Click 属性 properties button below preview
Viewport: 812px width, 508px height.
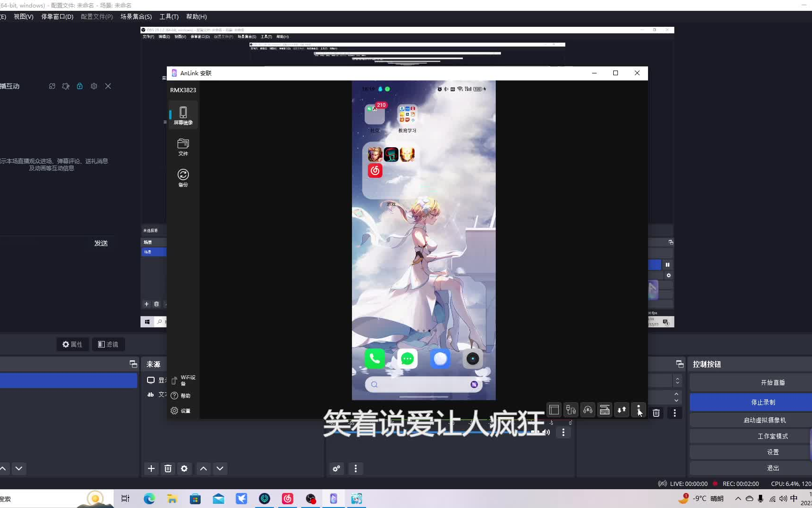click(x=72, y=344)
